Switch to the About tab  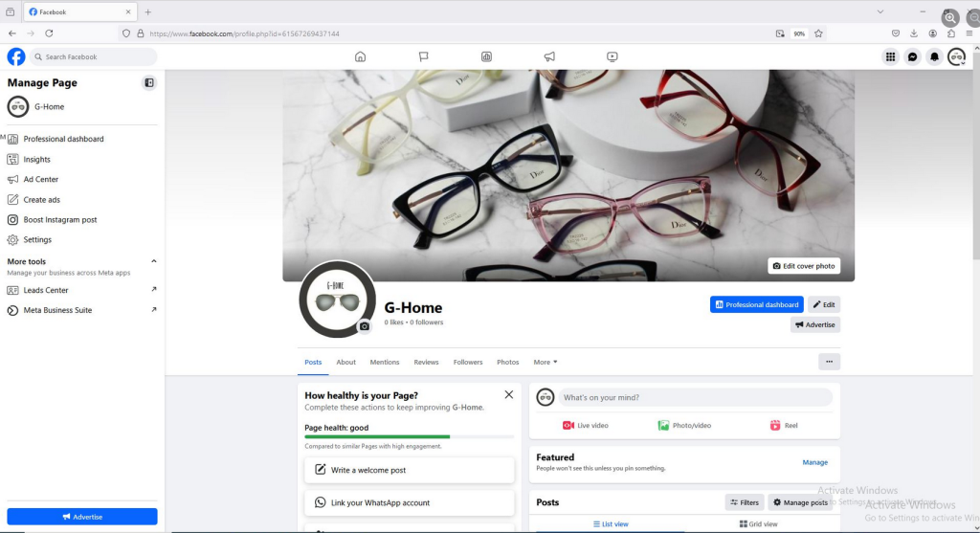(x=345, y=362)
